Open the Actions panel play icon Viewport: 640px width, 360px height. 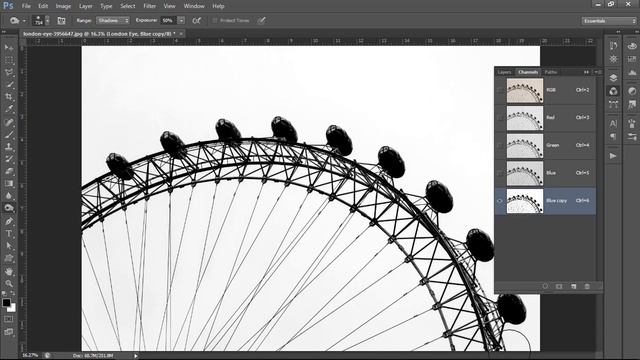(613, 156)
